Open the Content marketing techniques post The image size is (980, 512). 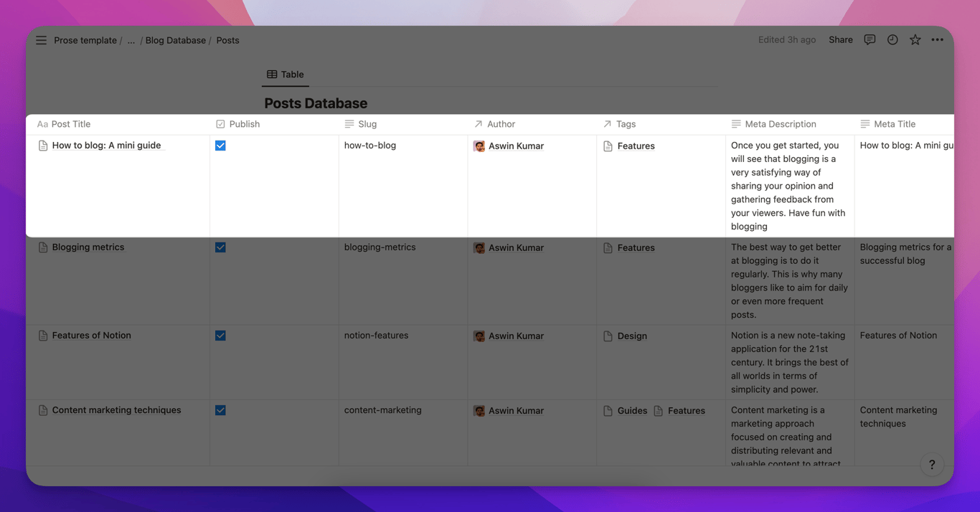(x=116, y=410)
